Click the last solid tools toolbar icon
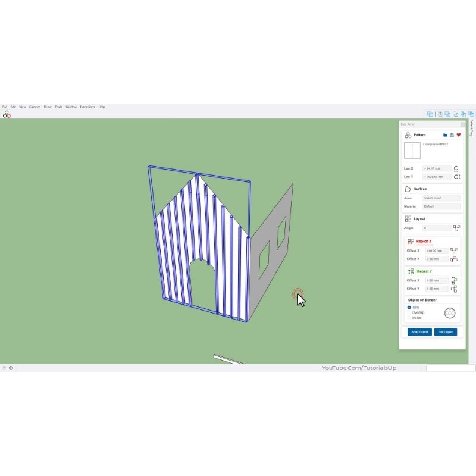Image resolution: width=476 pixels, height=476 pixels. click(471, 114)
